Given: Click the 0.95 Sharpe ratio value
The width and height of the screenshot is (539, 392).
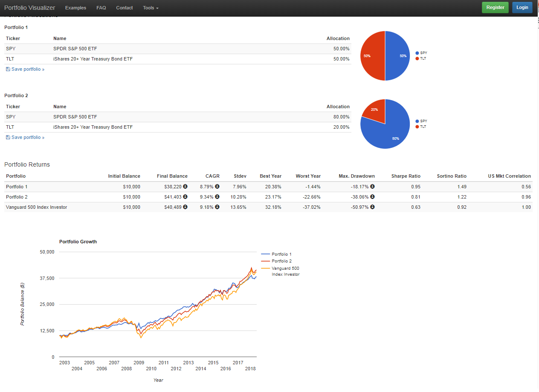Looking at the screenshot, I should [415, 187].
